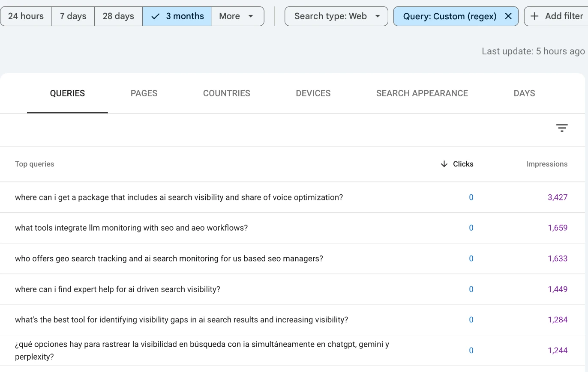
Task: Open query about identifying visibility gaps
Action: coord(181,320)
